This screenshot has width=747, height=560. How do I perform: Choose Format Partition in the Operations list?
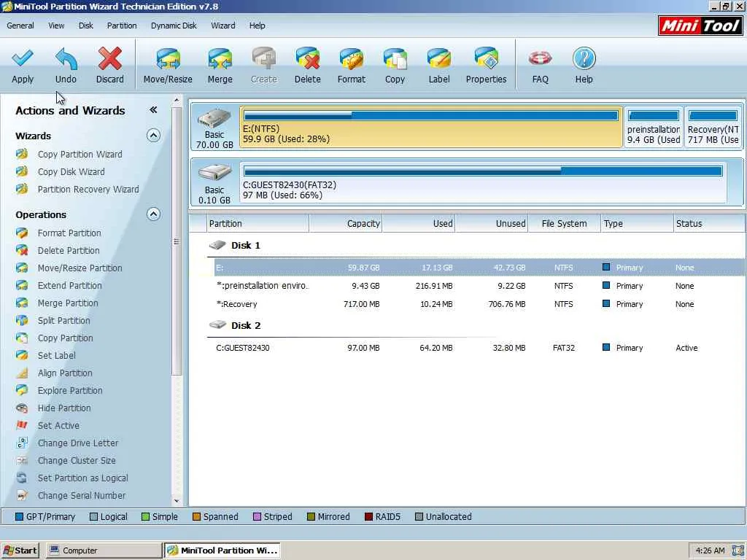click(69, 233)
